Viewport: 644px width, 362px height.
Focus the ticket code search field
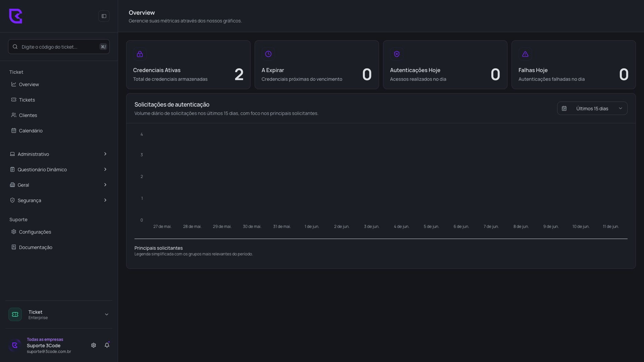pyautogui.click(x=59, y=47)
